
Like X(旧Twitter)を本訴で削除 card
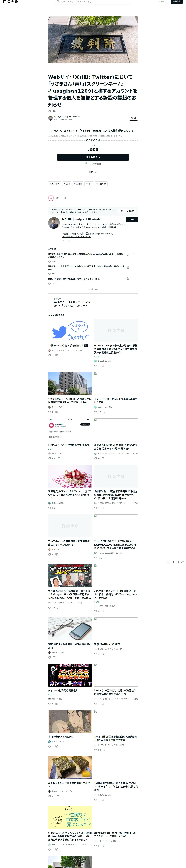(x=50, y=355)
